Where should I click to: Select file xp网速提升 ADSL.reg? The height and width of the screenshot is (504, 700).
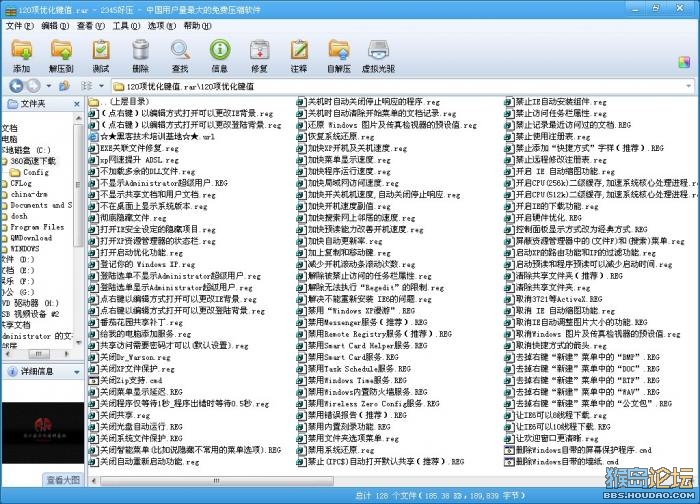pos(134,160)
